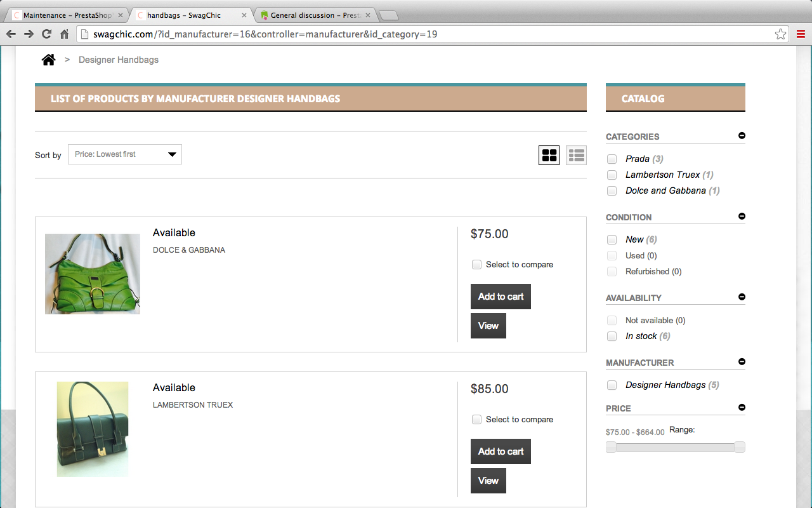Open a new browser tab
The height and width of the screenshot is (508, 812).
[388, 15]
